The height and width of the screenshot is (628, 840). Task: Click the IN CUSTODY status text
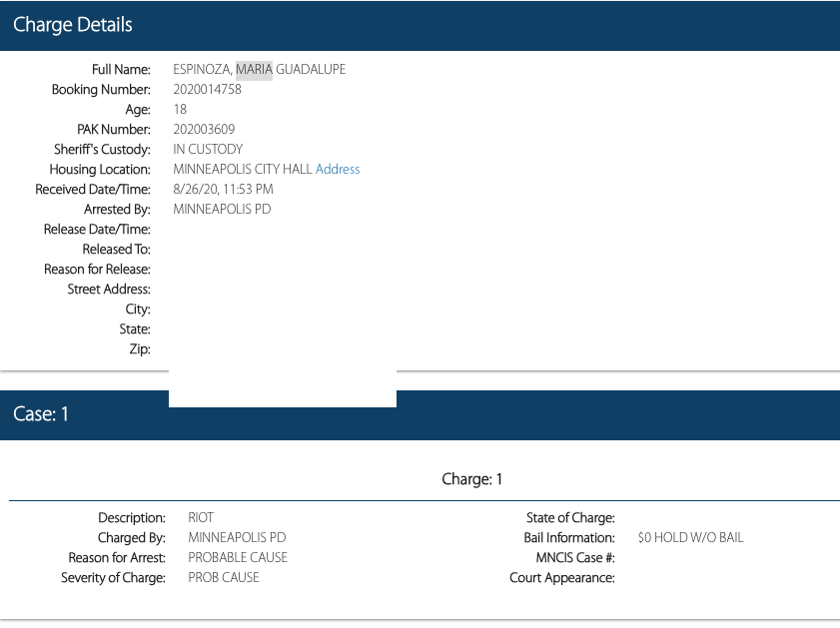point(208,150)
